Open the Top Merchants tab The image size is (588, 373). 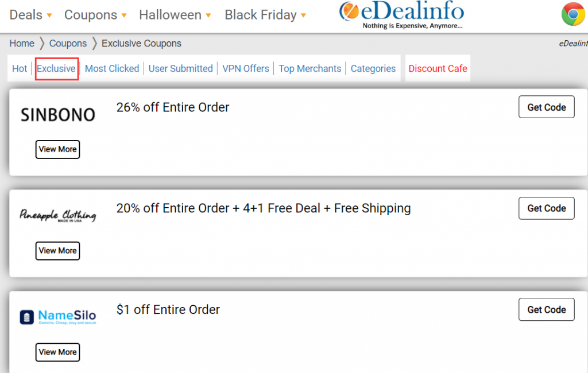tap(310, 69)
